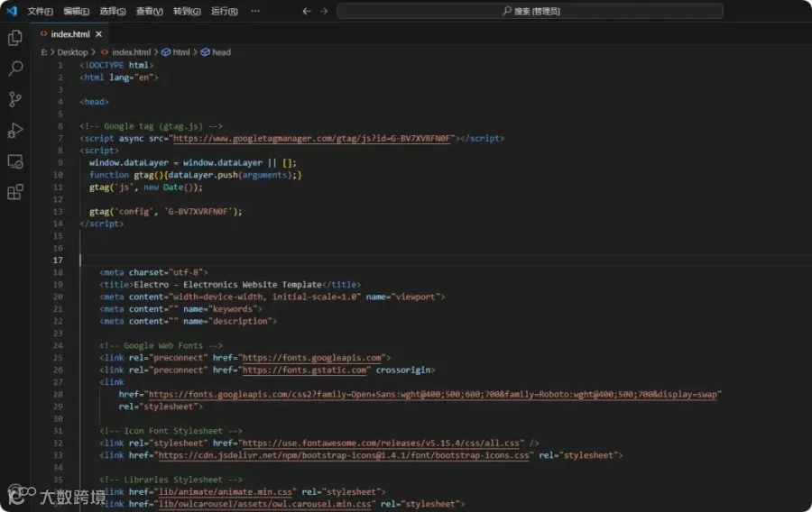The width and height of the screenshot is (812, 512).
Task: Click the <head> tag on line 4
Action: tap(94, 102)
